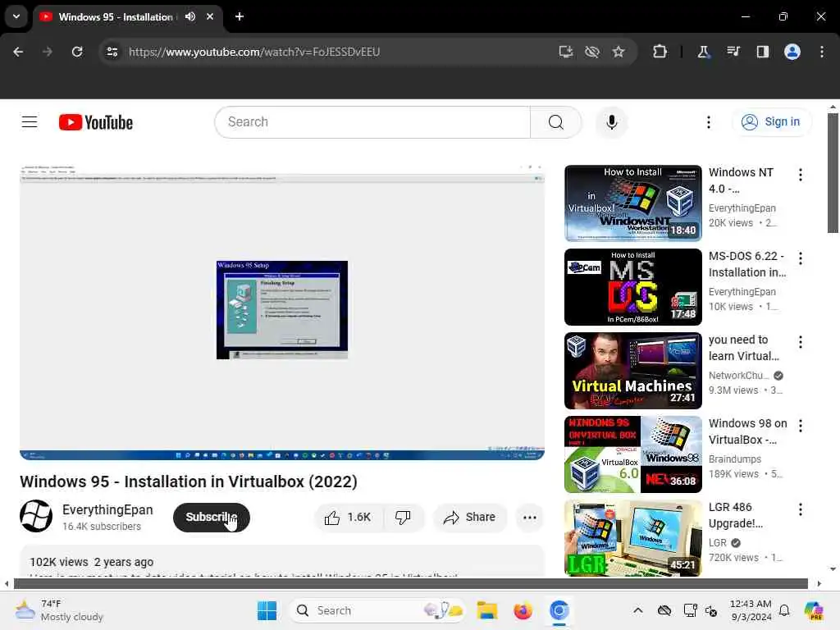The height and width of the screenshot is (630, 840).
Task: Toggle the browser side panel
Action: click(x=762, y=52)
